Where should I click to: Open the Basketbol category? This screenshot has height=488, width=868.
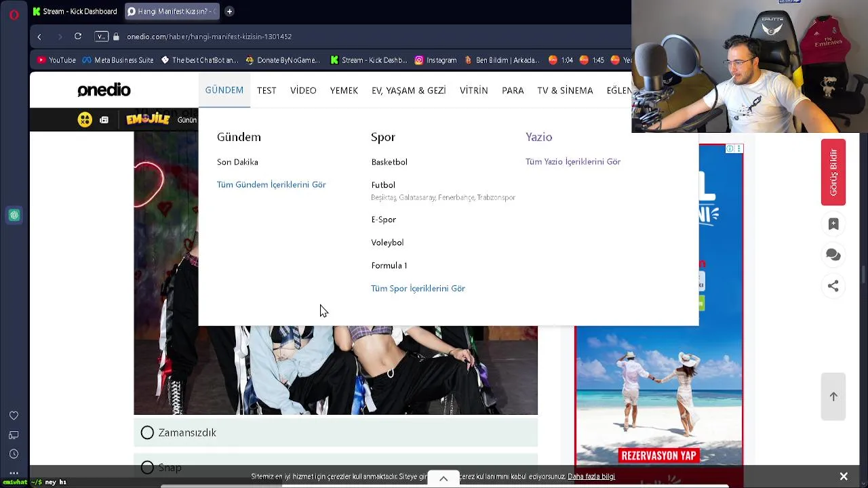click(x=389, y=162)
